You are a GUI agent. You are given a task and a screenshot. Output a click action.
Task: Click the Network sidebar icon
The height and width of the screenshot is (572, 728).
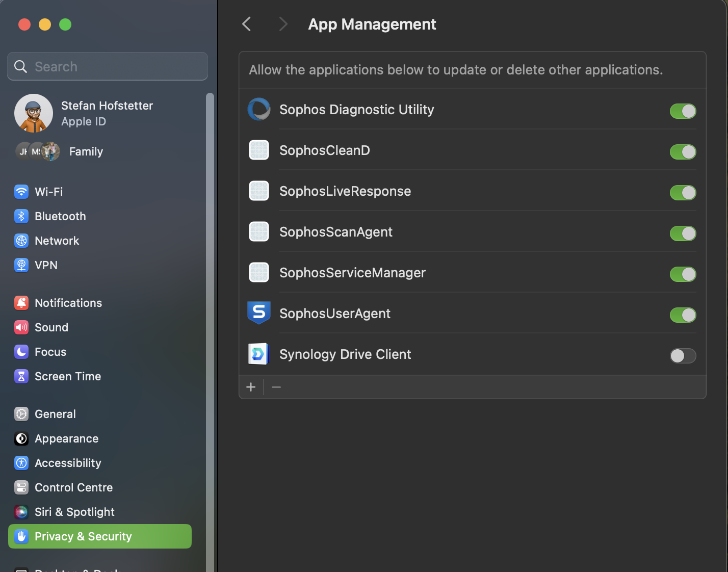point(21,240)
